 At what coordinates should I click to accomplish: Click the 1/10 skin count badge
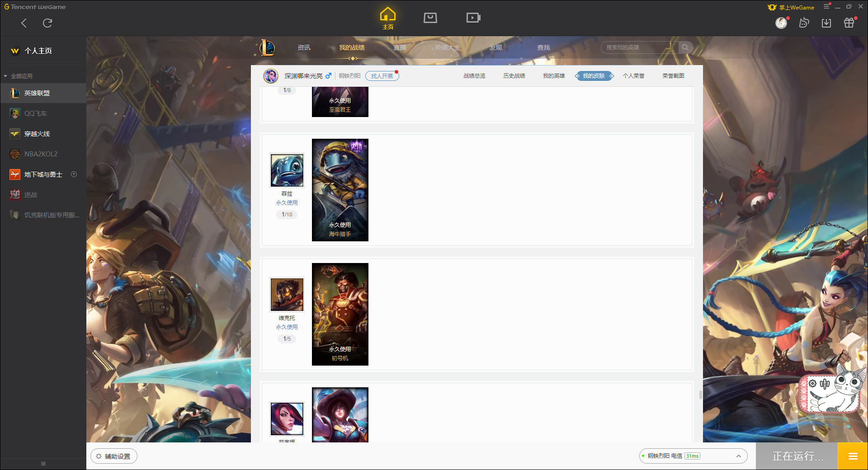pos(287,215)
